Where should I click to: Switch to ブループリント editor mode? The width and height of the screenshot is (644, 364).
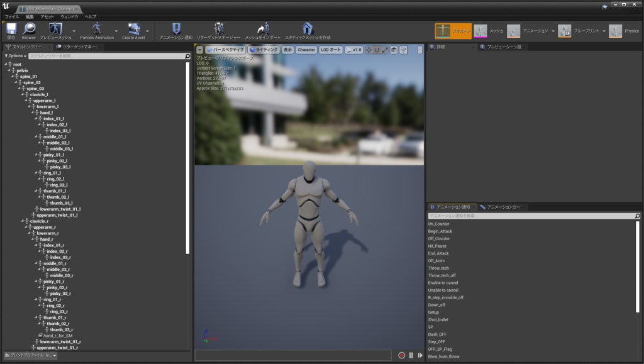pos(579,31)
